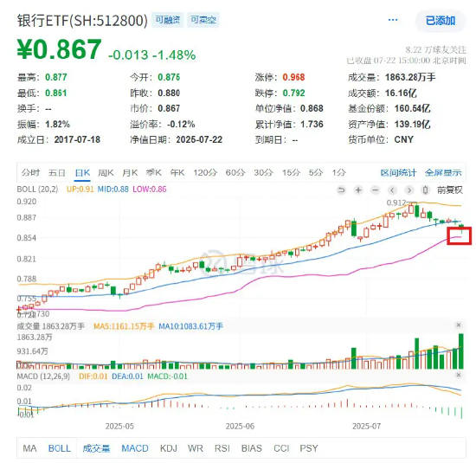476x463 pixels.
Task: Select the 日K daily candlestick tab
Action: (x=82, y=173)
